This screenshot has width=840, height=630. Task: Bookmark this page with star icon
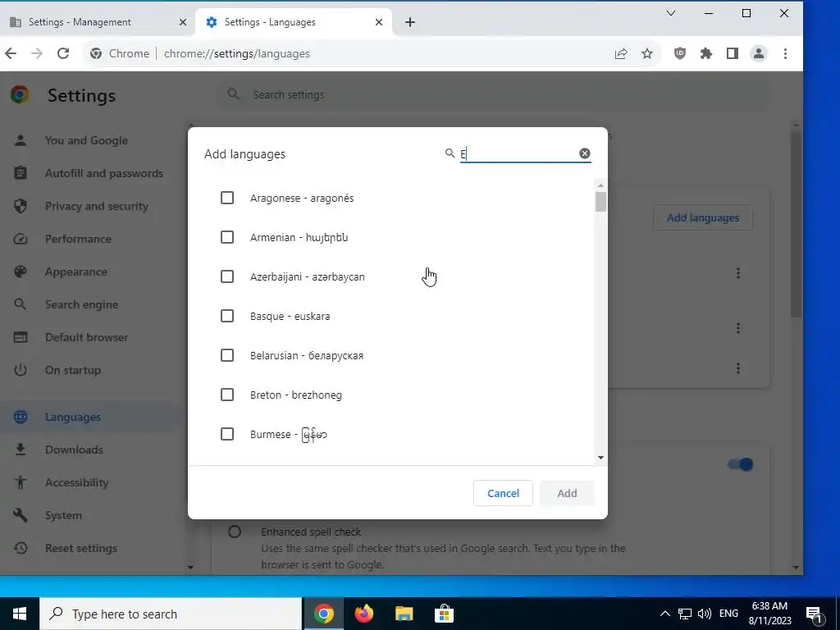(647, 53)
